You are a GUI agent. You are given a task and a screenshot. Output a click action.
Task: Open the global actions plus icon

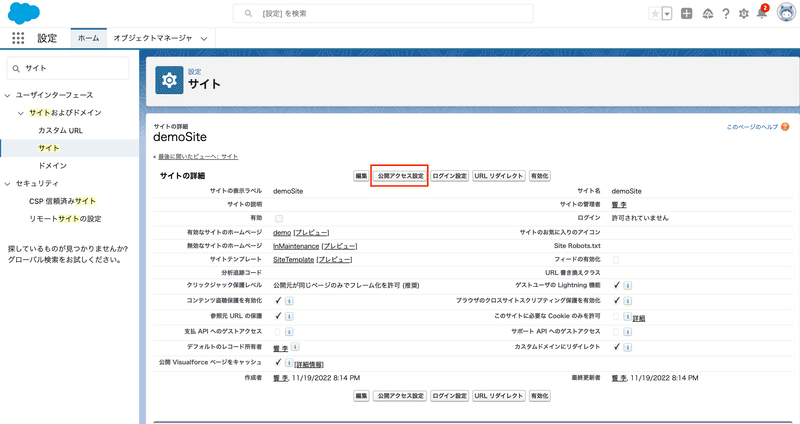tap(687, 14)
